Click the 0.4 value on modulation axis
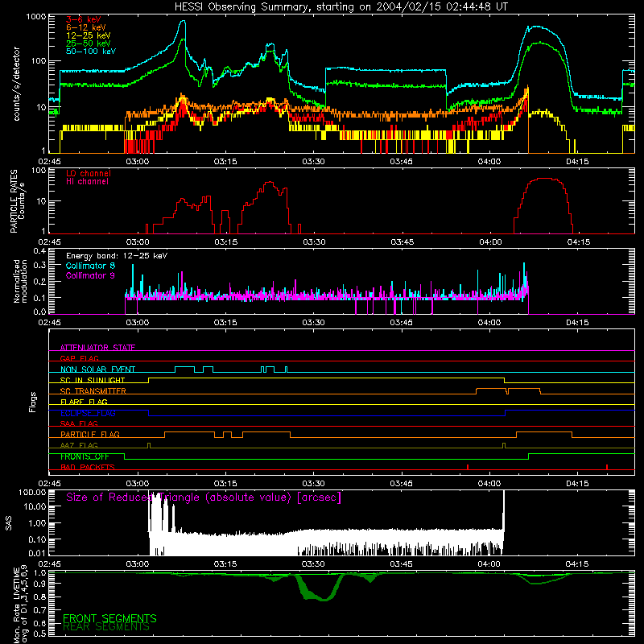644x644 pixels. 39,250
